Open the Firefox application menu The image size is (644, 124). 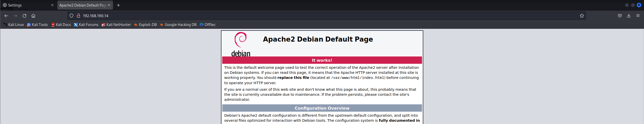click(638, 16)
